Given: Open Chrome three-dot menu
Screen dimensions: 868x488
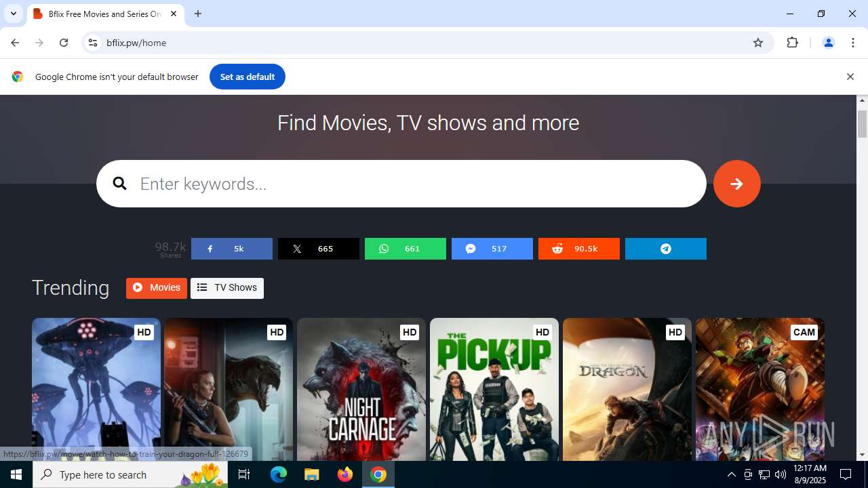Looking at the screenshot, I should 853,43.
